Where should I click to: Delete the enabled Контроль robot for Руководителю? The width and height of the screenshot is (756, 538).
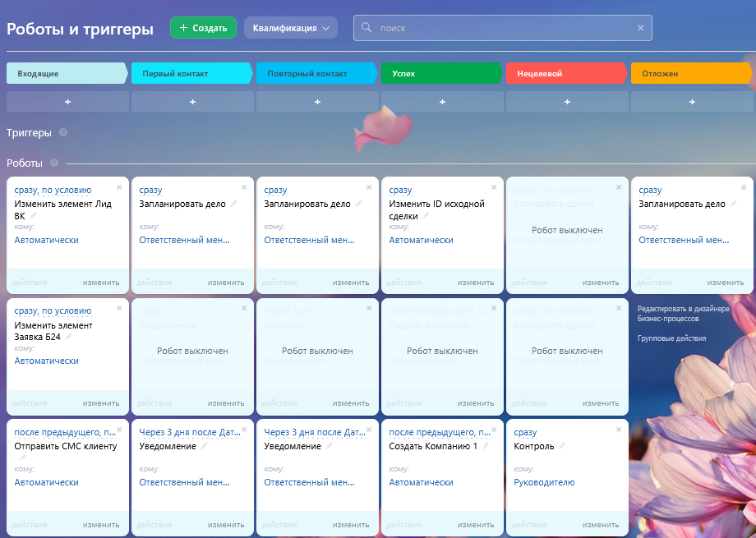click(619, 430)
